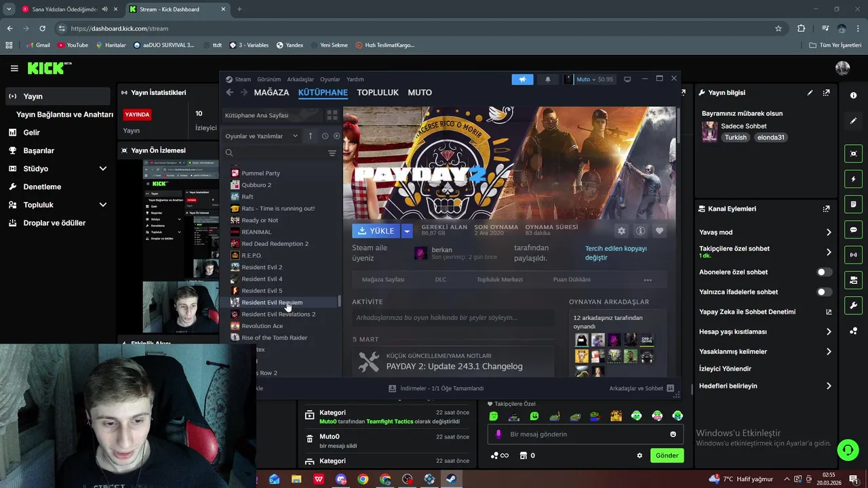868x488 pixels.
Task: Open Chrome from the Windows taskbar
Action: tap(363, 479)
